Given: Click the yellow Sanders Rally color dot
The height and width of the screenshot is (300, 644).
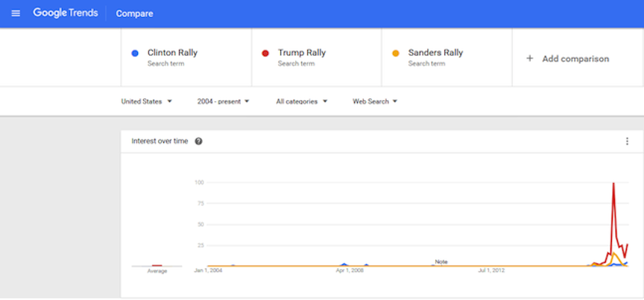Looking at the screenshot, I should [396, 53].
